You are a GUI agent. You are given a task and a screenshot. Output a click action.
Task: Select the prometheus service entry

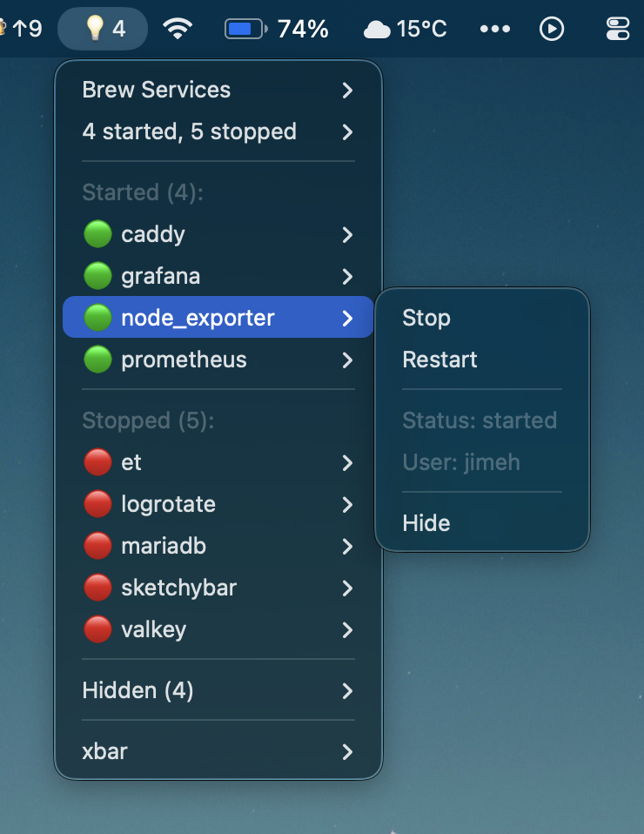[184, 360]
